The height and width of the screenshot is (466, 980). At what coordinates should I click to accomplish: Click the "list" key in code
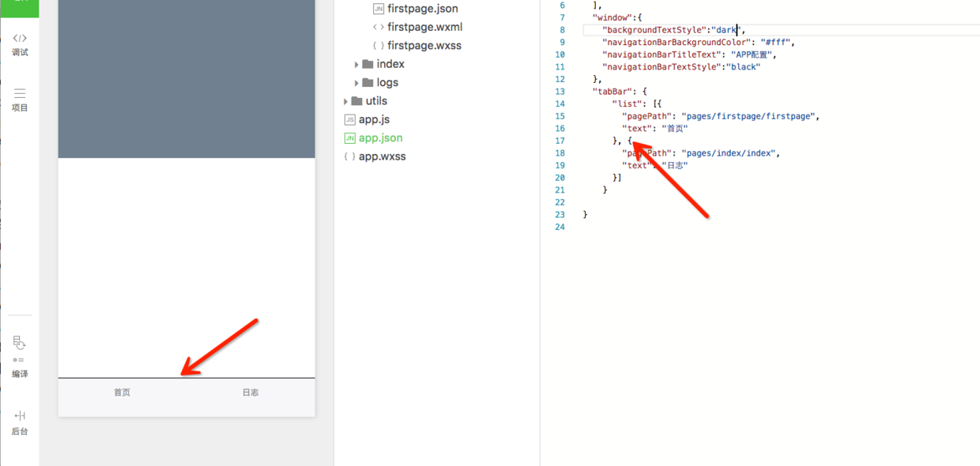627,104
